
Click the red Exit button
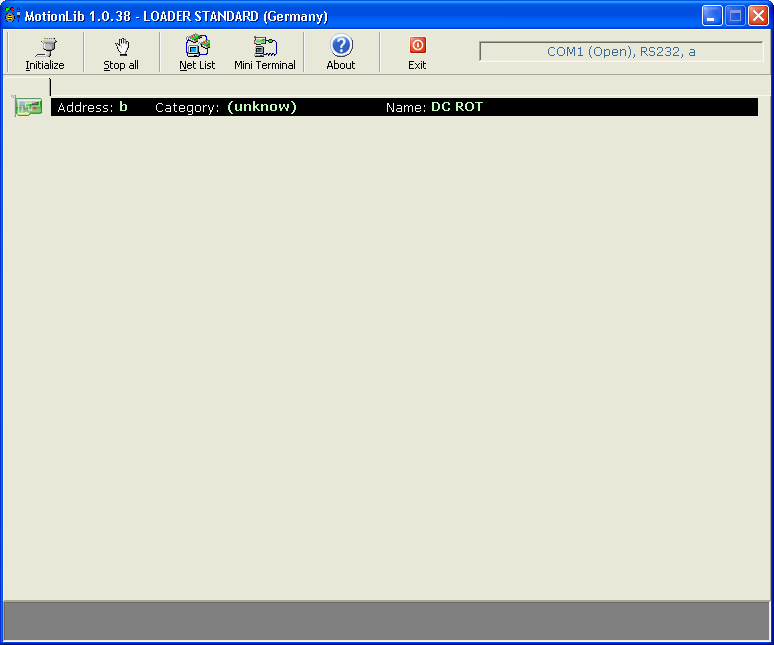tap(417, 53)
